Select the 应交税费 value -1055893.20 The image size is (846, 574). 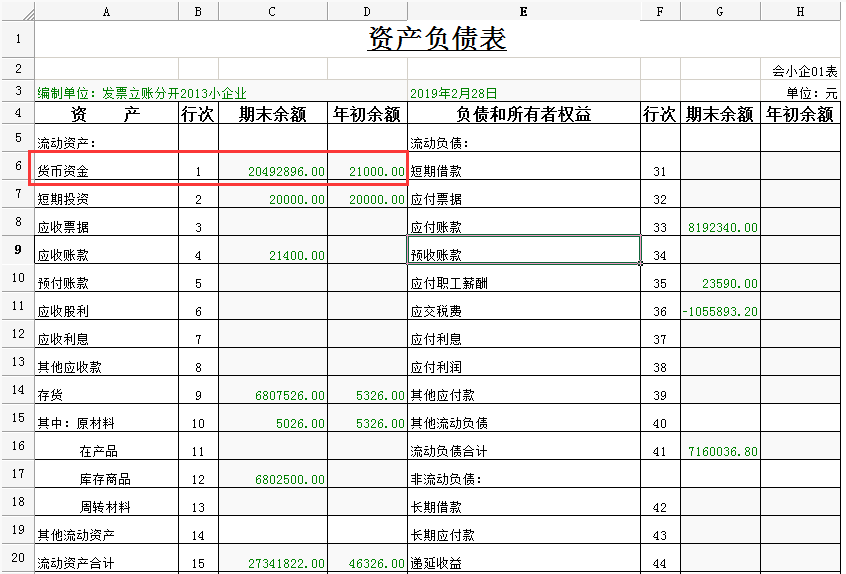[x=719, y=312]
